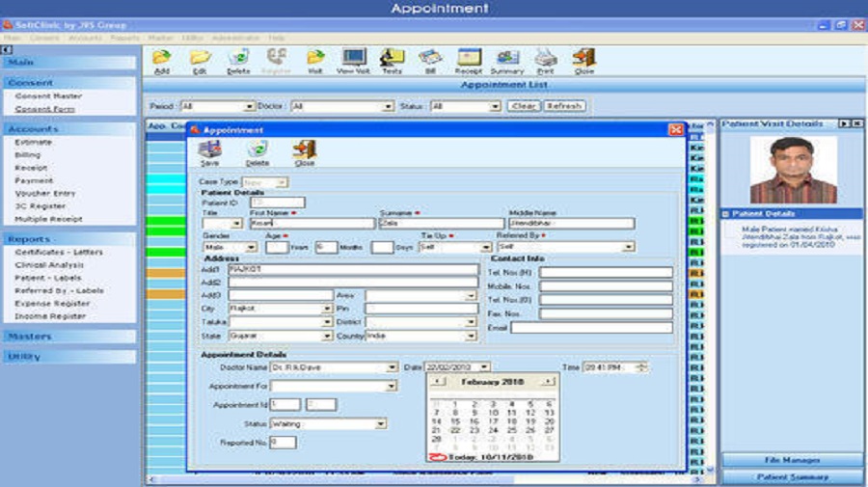Select Consent Master in the sidebar

48,96
